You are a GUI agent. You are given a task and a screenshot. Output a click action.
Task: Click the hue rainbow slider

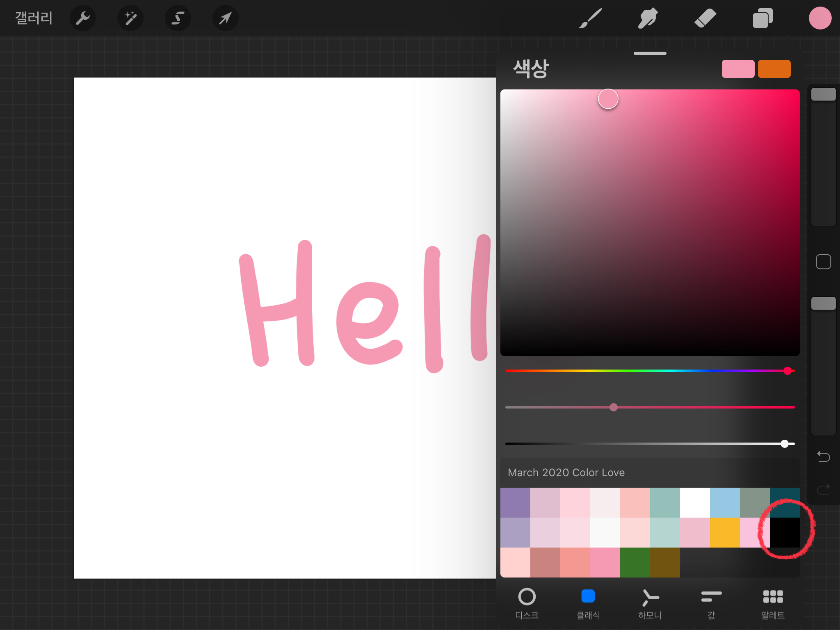pos(650,371)
